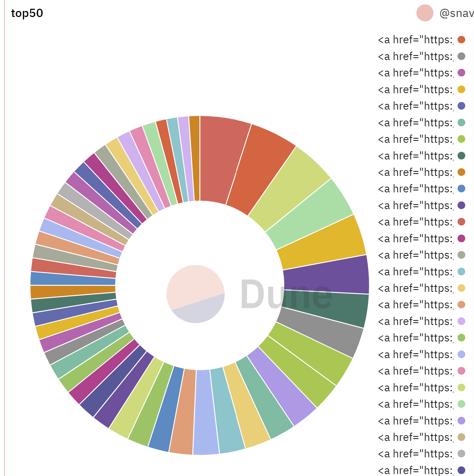
Task: Click the pink legend dot
Action: click(x=461, y=371)
